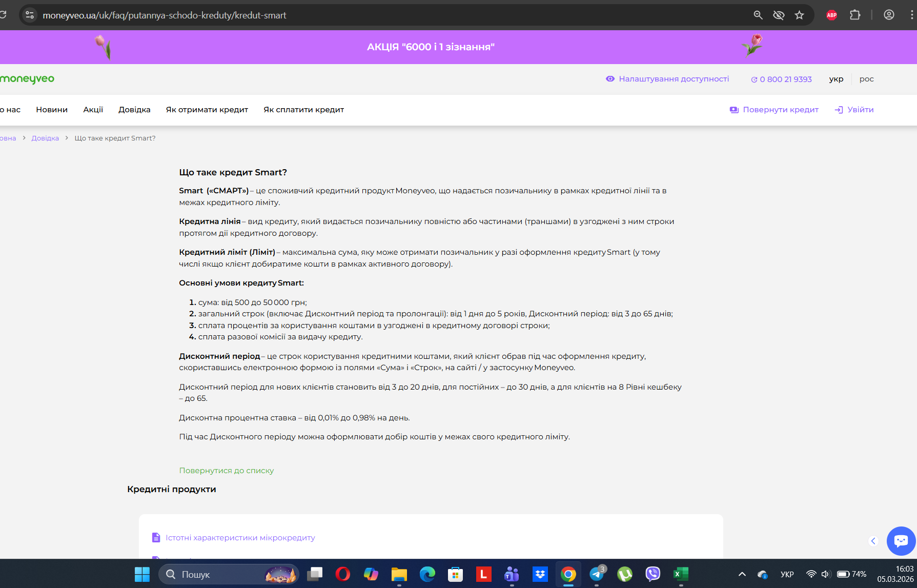Viewport: 917px width, 588px height.
Task: Click the crossed-eye tracking protection icon
Action: [x=779, y=15]
